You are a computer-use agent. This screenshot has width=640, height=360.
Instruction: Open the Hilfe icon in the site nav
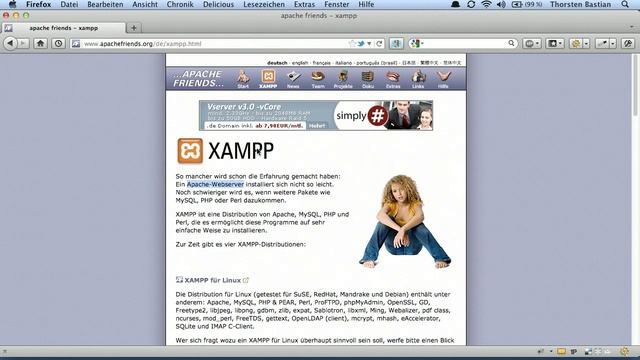443,79
